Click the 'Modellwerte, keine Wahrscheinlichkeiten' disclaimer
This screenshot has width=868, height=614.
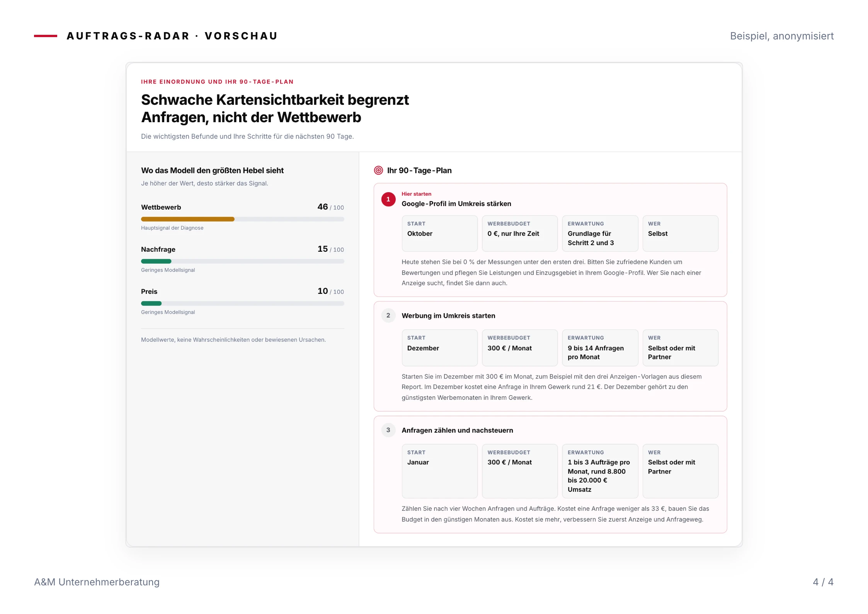click(233, 339)
